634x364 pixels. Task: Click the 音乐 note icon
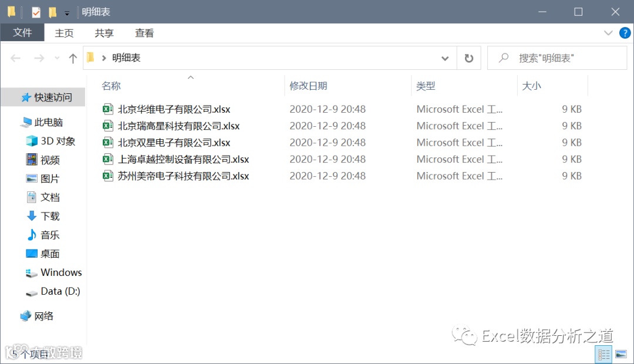32,234
